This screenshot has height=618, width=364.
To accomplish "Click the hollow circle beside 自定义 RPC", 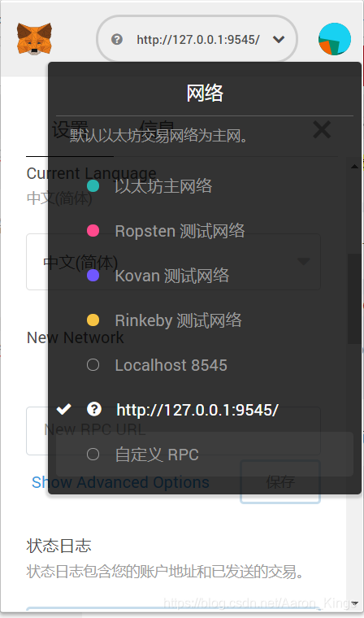I will point(93,455).
